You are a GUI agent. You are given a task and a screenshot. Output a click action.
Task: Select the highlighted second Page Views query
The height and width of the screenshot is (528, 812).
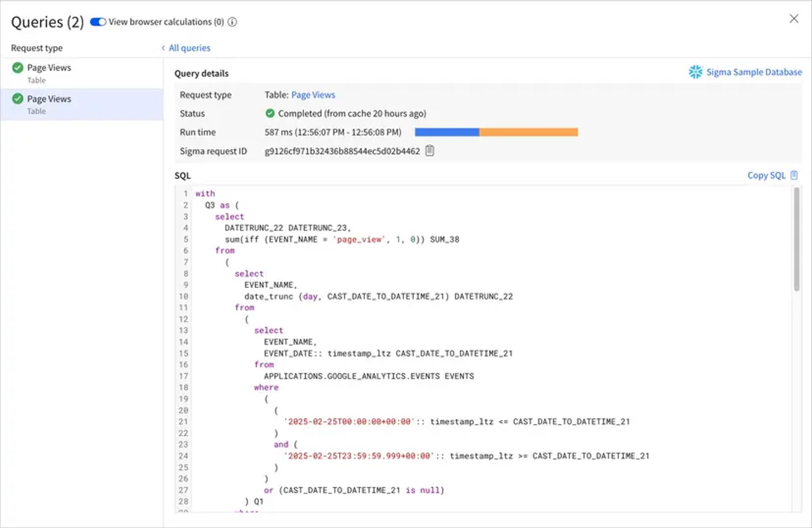[x=82, y=104]
